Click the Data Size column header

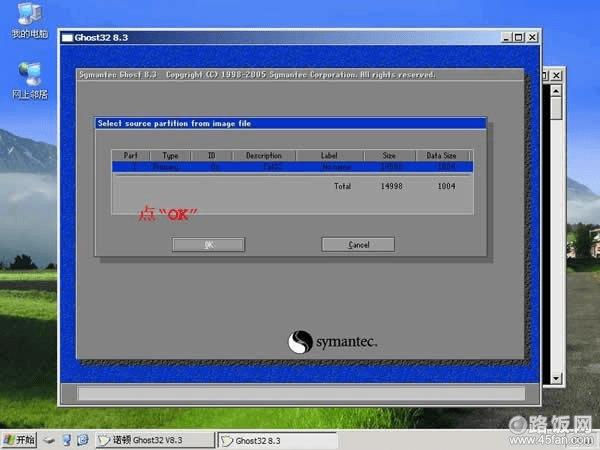tap(442, 155)
